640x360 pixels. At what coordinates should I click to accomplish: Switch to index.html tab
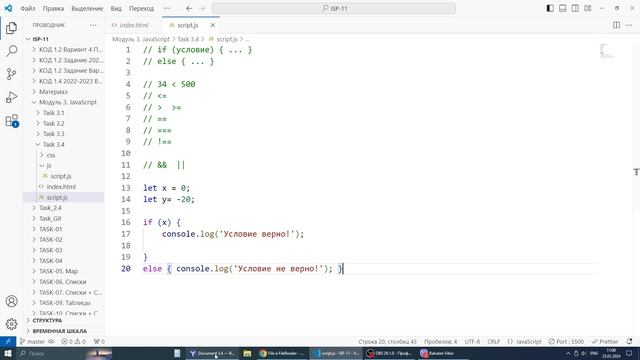click(134, 25)
